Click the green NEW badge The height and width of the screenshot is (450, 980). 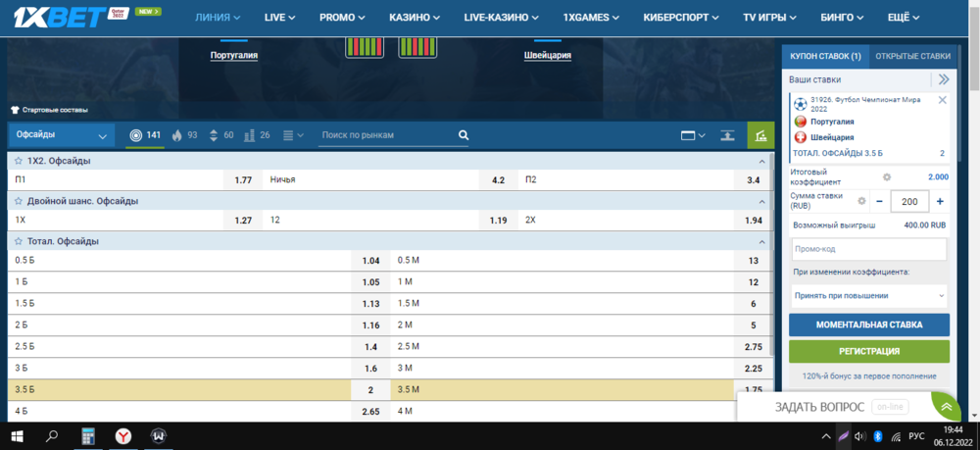tap(148, 11)
